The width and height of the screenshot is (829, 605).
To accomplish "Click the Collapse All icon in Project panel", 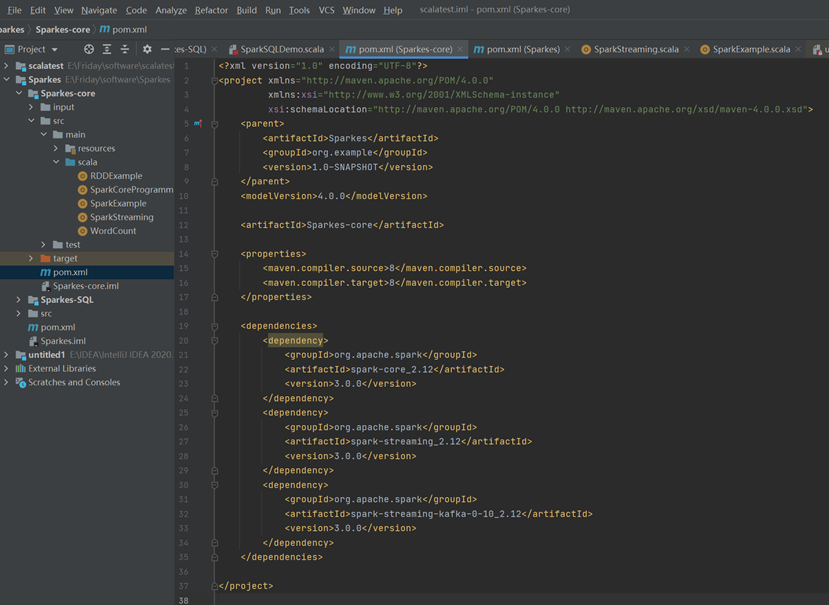I will click(x=125, y=49).
